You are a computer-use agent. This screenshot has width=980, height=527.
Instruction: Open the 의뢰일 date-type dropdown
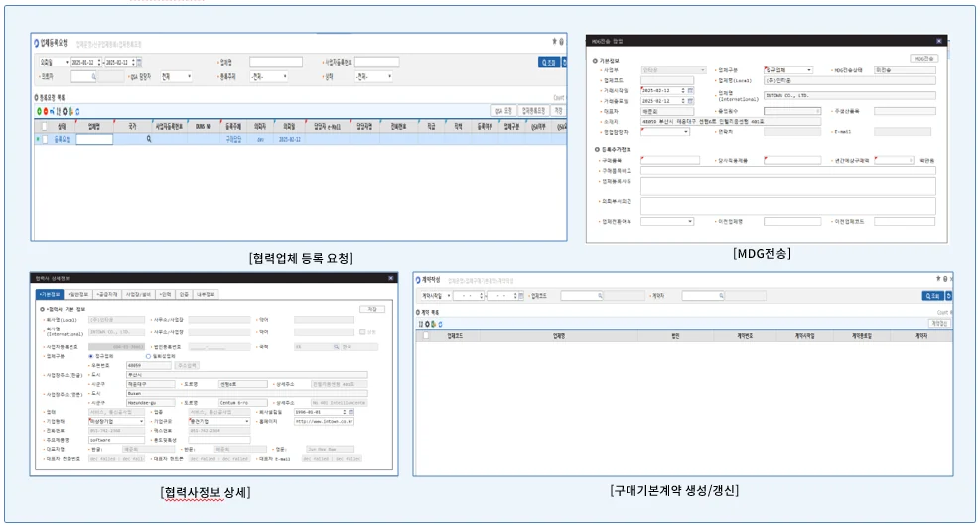54,62
